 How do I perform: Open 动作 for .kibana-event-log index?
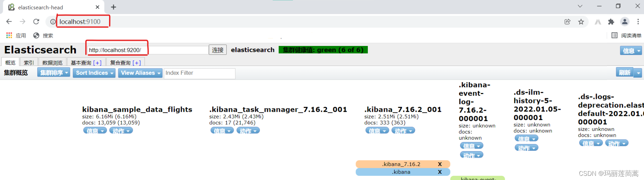472,155
